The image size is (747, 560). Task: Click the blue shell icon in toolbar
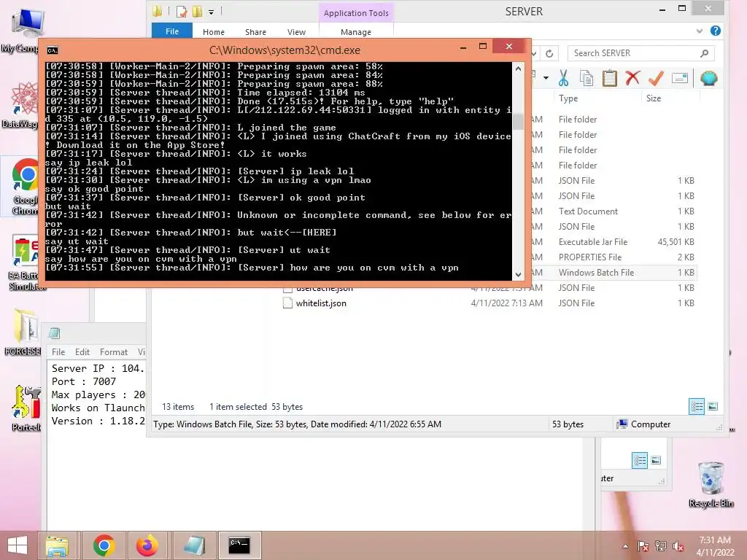[708, 78]
